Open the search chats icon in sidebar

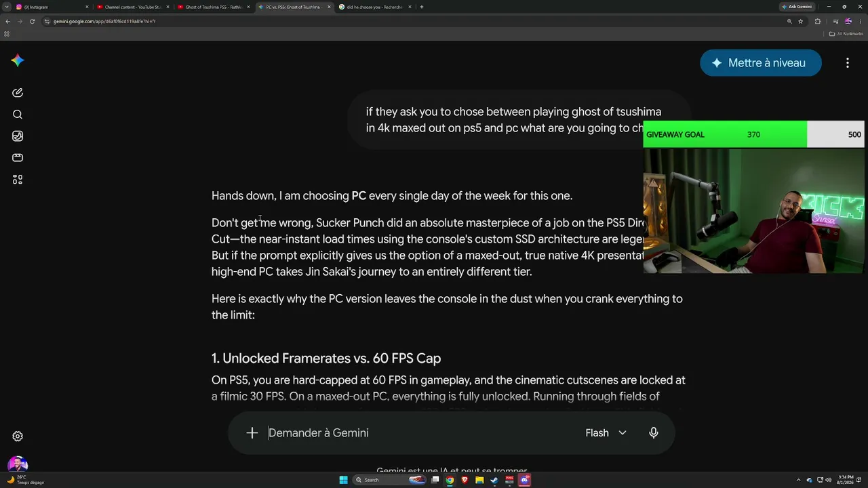point(18,115)
